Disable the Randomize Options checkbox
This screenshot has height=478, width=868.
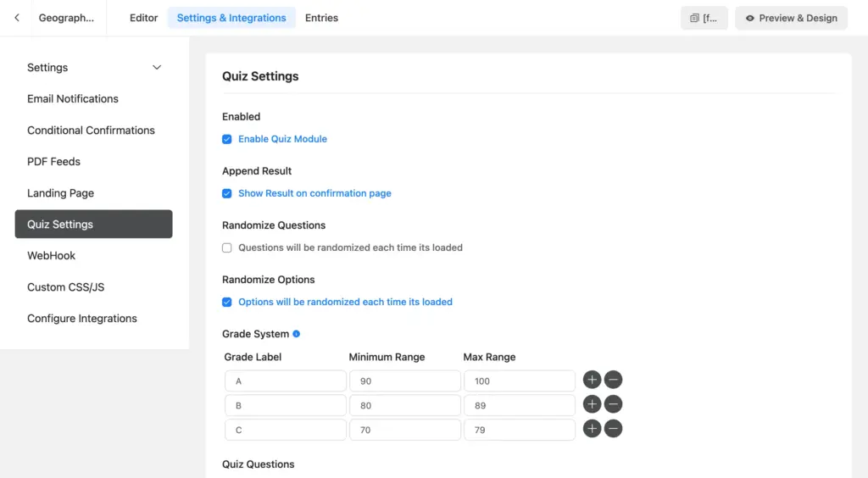[227, 302]
